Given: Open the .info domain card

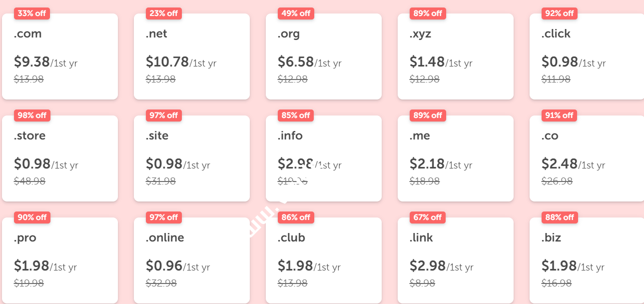Looking at the screenshot, I should tap(324, 158).
